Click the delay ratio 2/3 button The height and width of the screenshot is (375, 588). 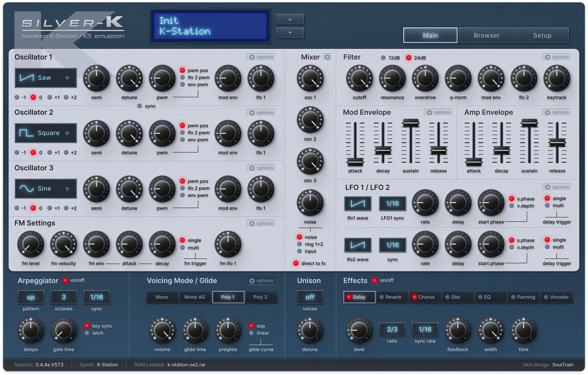tap(392, 329)
